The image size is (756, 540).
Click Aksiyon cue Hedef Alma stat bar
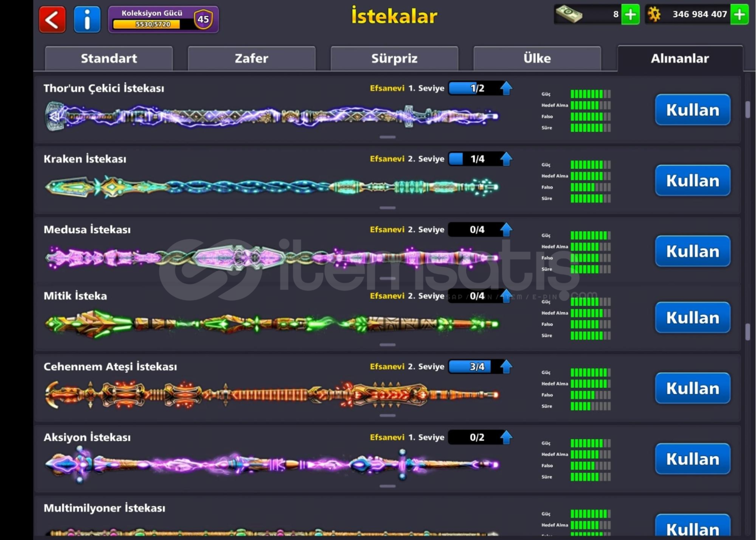click(591, 454)
